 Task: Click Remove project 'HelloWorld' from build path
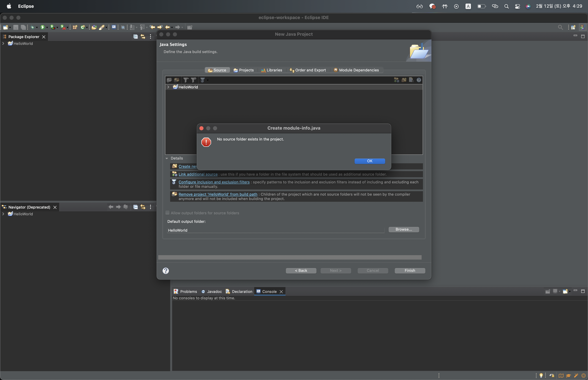(x=218, y=194)
